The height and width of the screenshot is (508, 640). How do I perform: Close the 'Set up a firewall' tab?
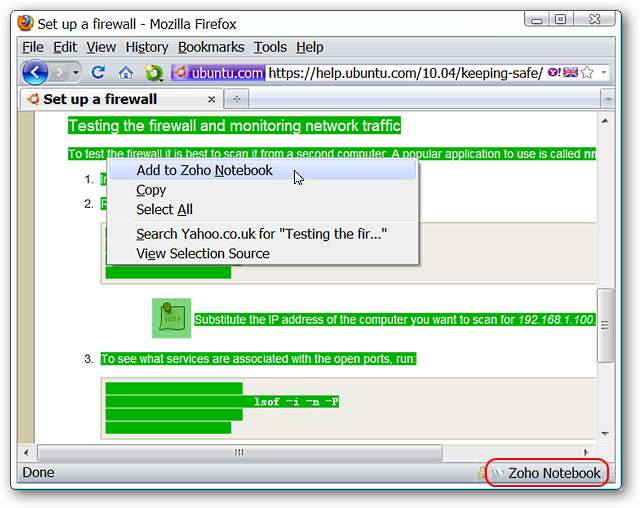(x=211, y=100)
